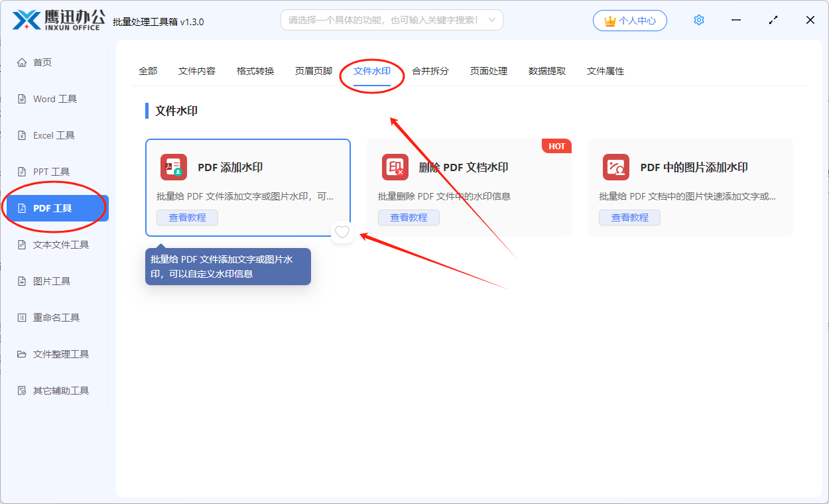This screenshot has width=829, height=504.
Task: Open 个人中心 with crown icon
Action: (x=630, y=21)
